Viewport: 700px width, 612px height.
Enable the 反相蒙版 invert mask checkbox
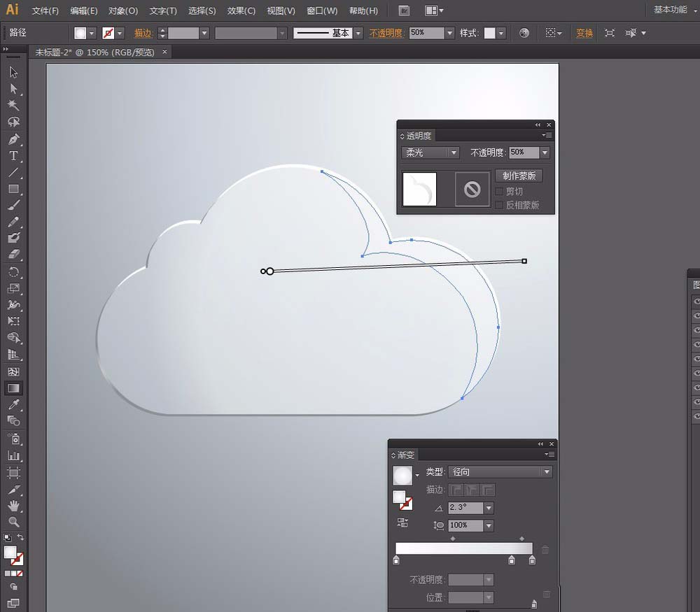pyautogui.click(x=499, y=205)
